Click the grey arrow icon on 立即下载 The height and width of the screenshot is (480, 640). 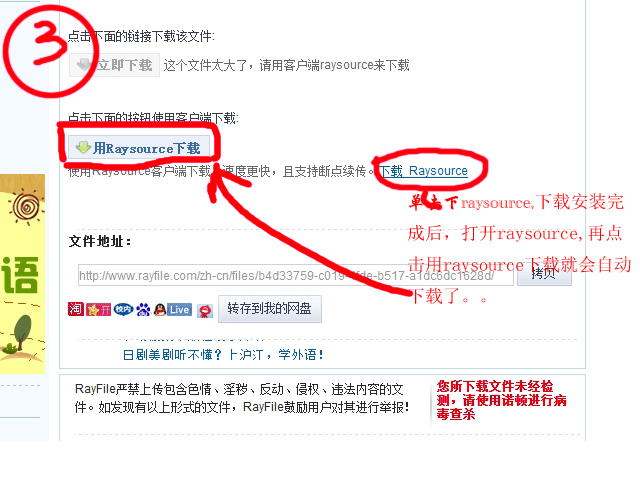click(84, 64)
